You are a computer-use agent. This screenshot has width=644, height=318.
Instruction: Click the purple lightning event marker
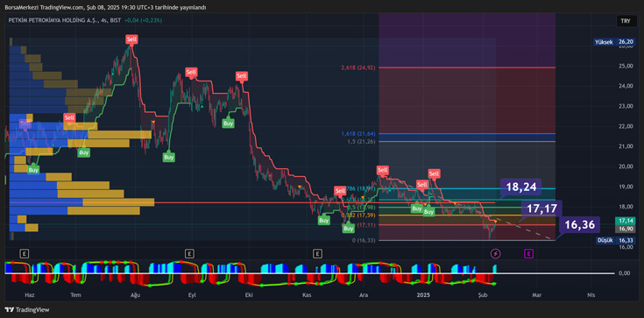(x=496, y=253)
